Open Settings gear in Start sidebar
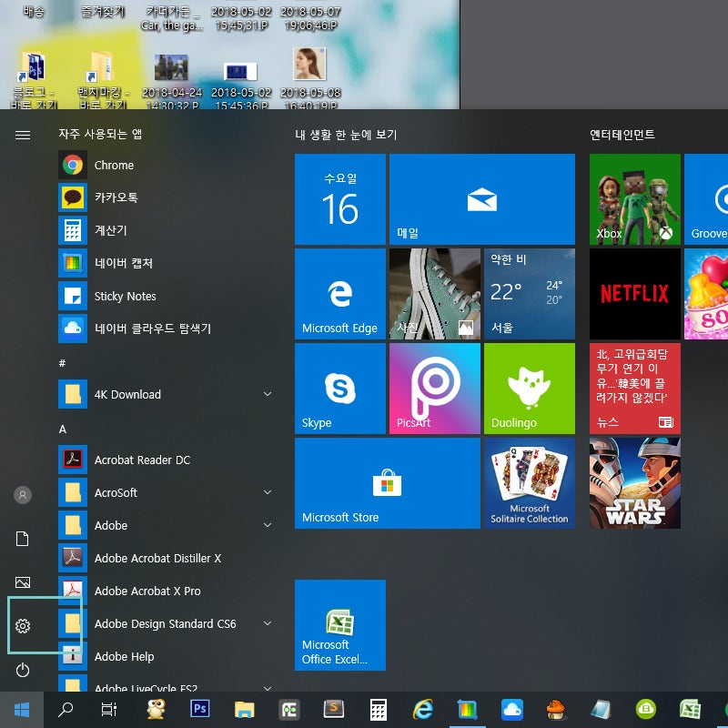Image resolution: width=728 pixels, height=728 pixels. tap(23, 626)
